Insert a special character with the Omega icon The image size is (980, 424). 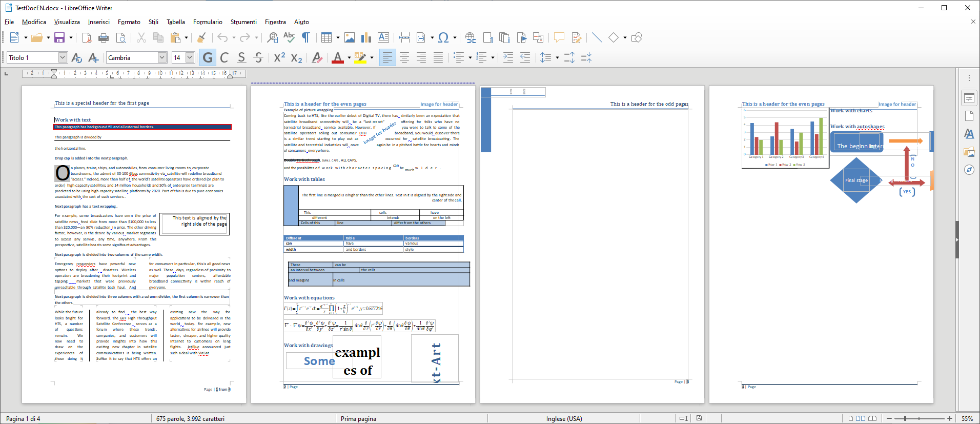coord(443,37)
